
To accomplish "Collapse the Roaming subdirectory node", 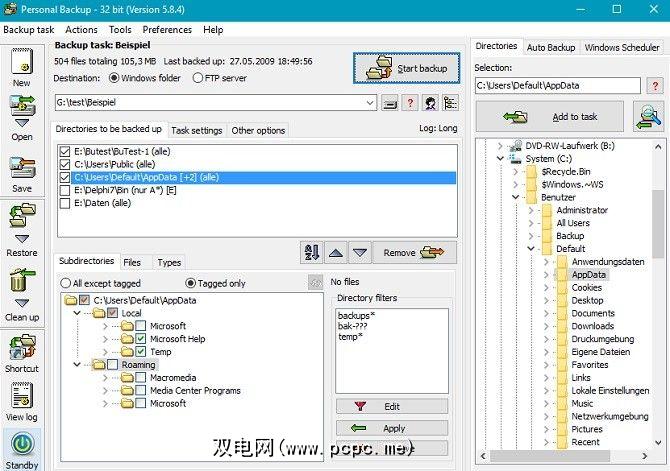I will pyautogui.click(x=77, y=365).
